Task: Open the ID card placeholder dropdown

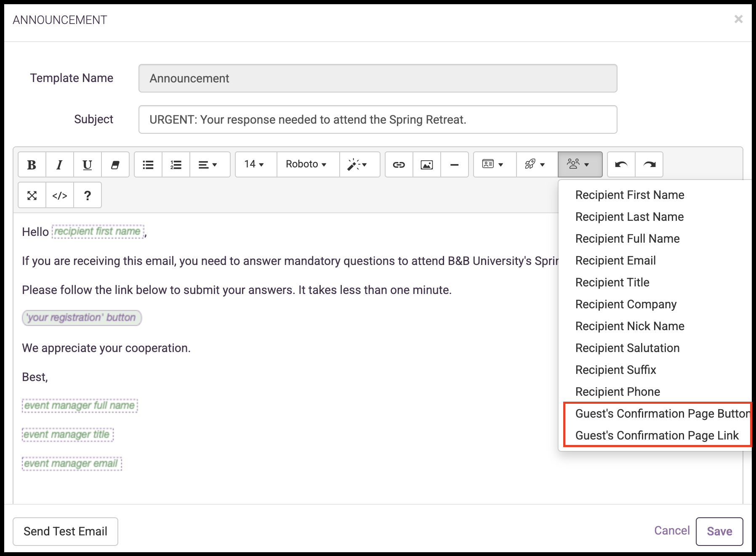Action: tap(495, 164)
